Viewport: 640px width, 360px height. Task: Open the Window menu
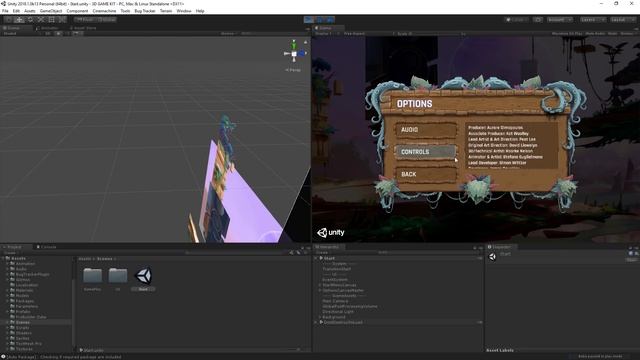(x=184, y=11)
